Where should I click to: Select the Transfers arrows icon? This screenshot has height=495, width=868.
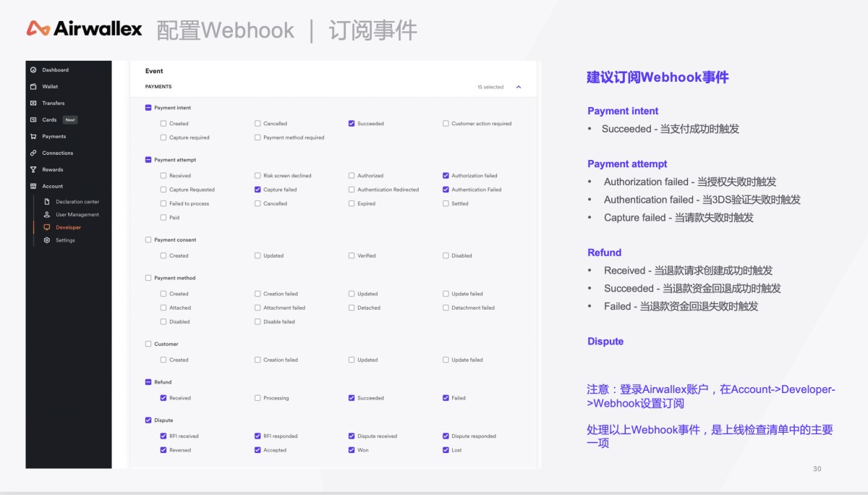pyautogui.click(x=33, y=103)
